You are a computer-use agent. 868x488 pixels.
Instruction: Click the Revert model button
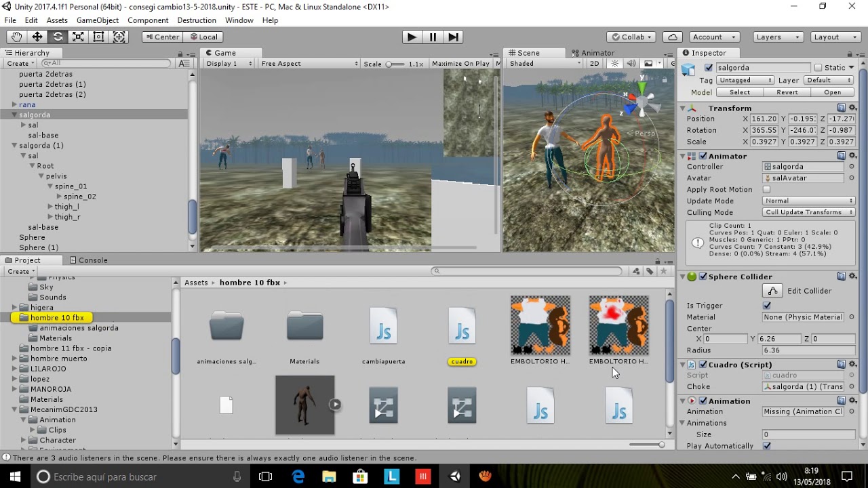coord(787,92)
